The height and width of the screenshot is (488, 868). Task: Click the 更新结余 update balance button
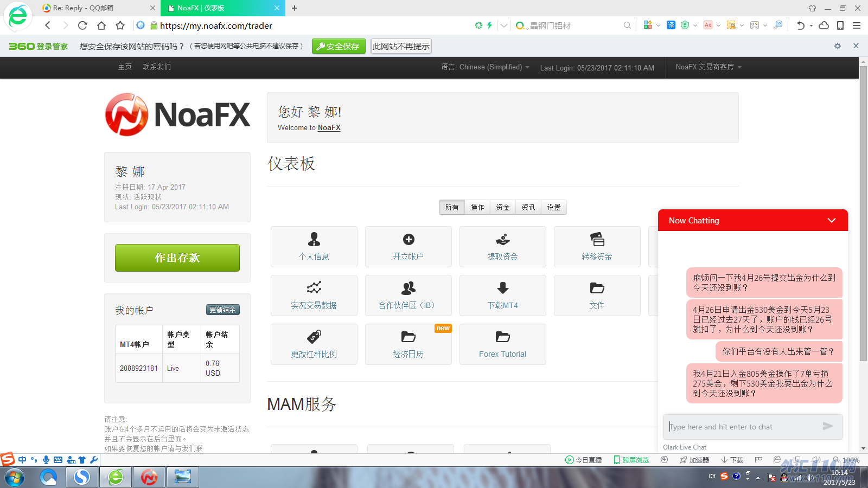(223, 310)
